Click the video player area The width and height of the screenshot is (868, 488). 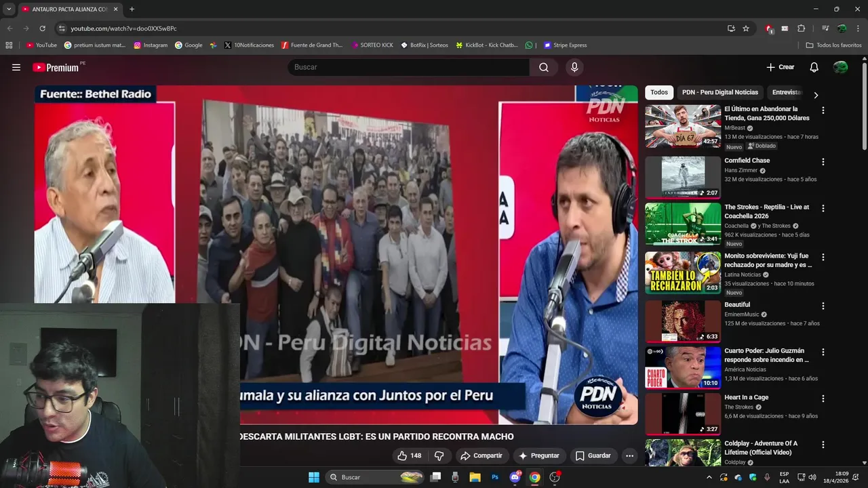click(336, 255)
